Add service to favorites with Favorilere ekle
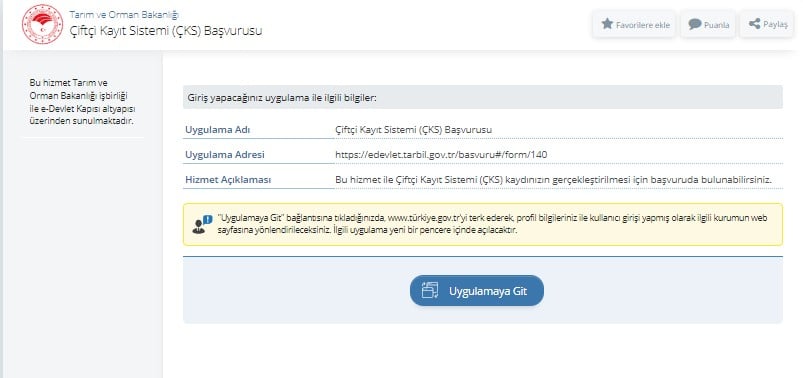Screen dimensions: 803x378 635,24
